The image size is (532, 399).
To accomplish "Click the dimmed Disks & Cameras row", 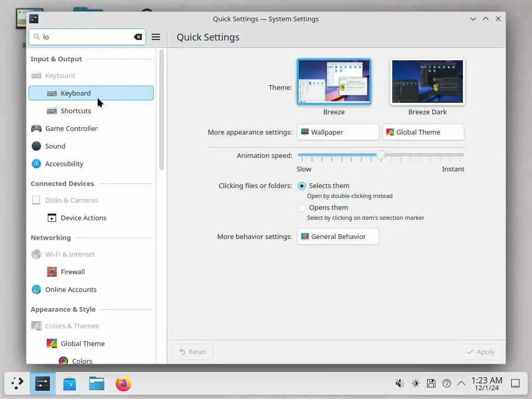I will 91,200.
